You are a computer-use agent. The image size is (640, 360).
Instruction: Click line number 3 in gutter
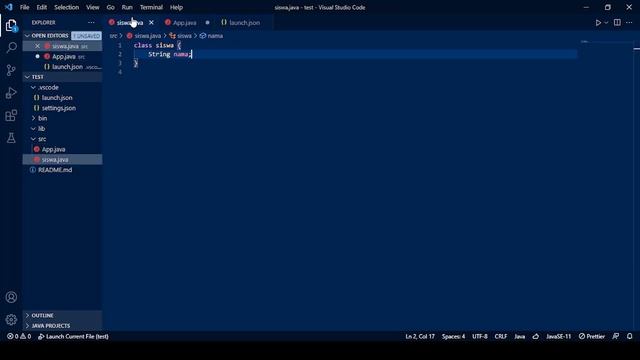pos(120,63)
